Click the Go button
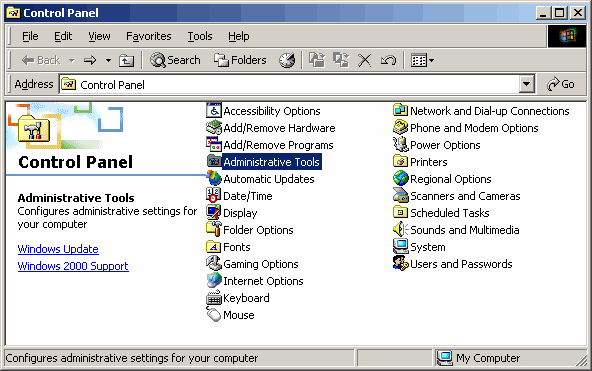Screen dimensions: 592x371 coord(561,84)
